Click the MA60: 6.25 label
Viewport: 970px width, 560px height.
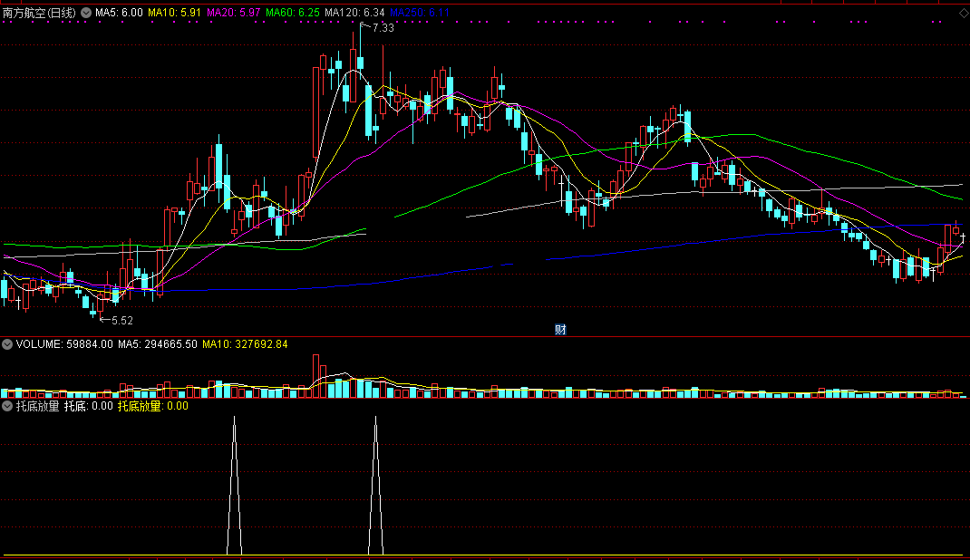coord(293,13)
